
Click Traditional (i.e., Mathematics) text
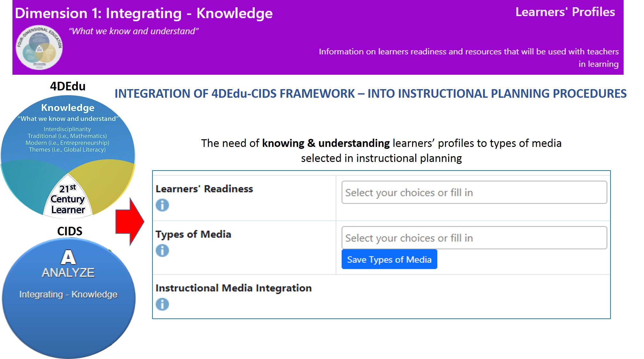[x=67, y=136]
